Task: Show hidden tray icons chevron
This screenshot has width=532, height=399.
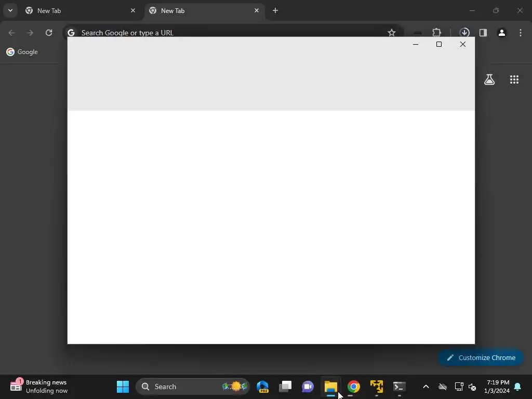Action: [426, 387]
